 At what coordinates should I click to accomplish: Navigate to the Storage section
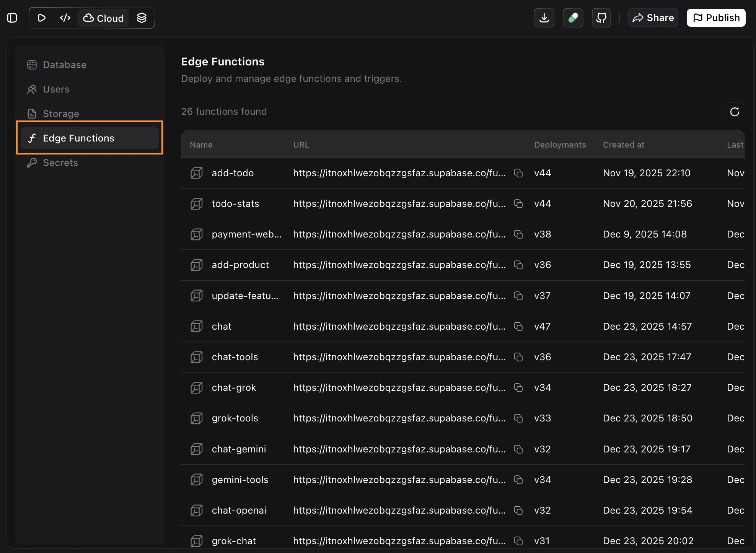tap(61, 114)
